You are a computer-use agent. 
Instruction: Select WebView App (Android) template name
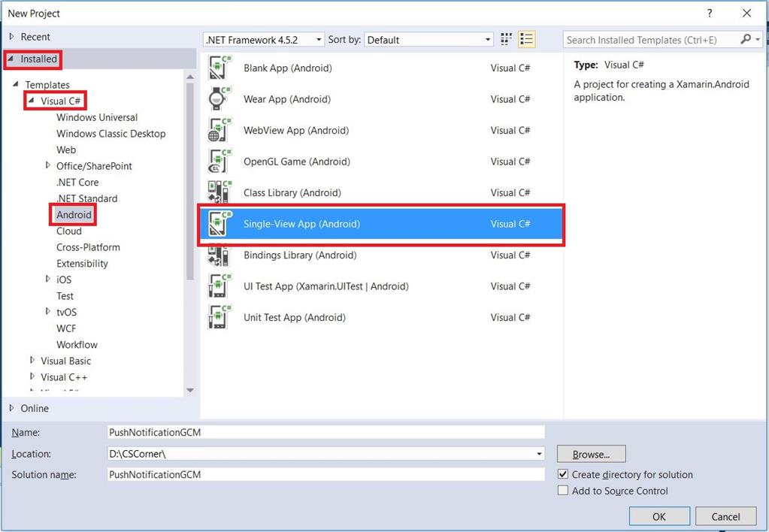tap(296, 131)
